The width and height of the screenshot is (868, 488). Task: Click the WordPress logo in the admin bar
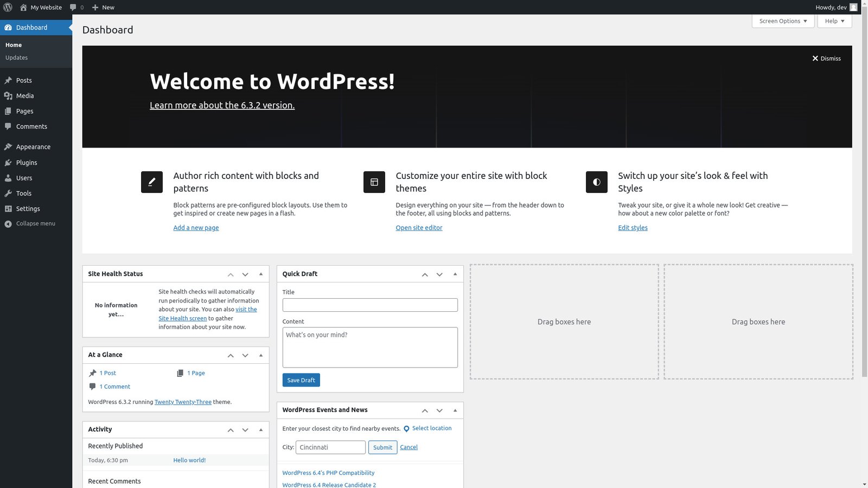(8, 7)
